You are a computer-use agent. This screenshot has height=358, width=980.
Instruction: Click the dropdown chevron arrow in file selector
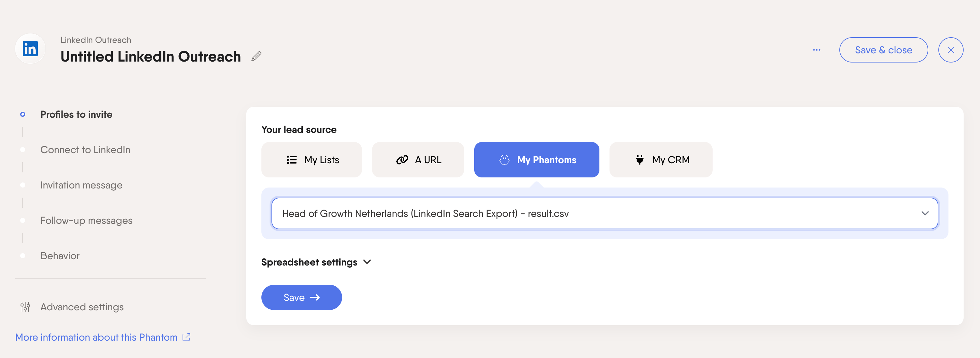pyautogui.click(x=925, y=213)
